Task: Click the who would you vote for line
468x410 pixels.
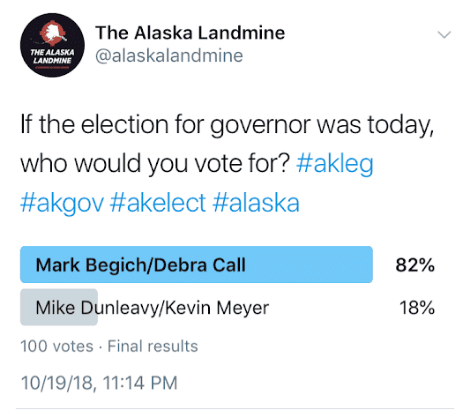Action: pyautogui.click(x=155, y=164)
